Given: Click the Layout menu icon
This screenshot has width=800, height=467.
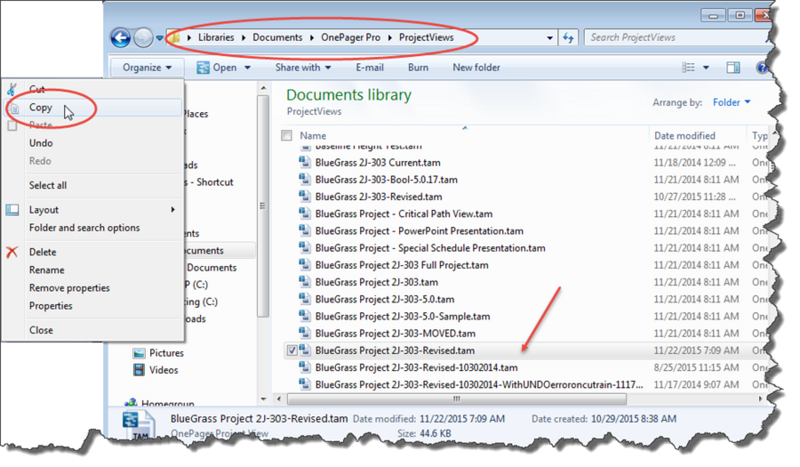Looking at the screenshot, I should [12, 209].
